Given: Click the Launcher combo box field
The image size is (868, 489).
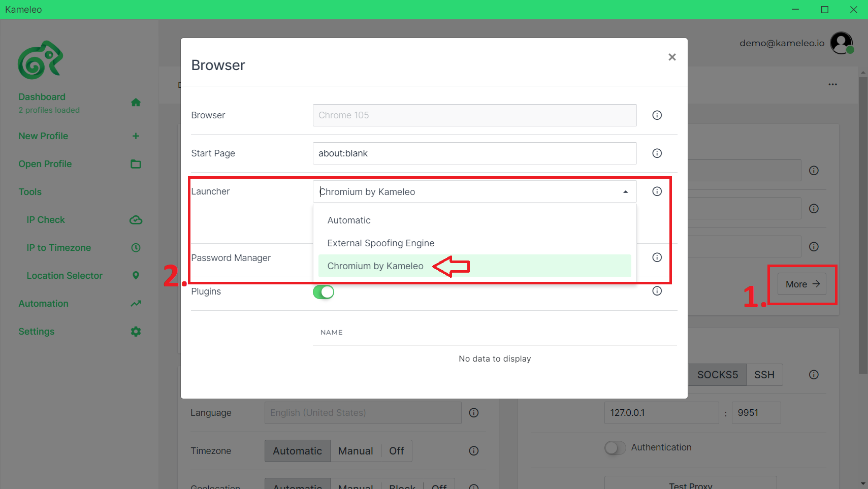Looking at the screenshot, I should pos(475,191).
